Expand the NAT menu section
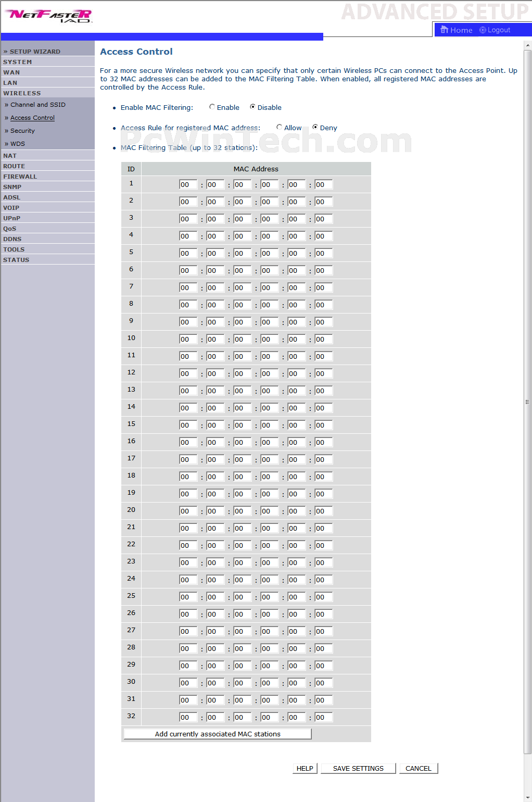Viewport: 532px width, 802px height. tap(10, 156)
